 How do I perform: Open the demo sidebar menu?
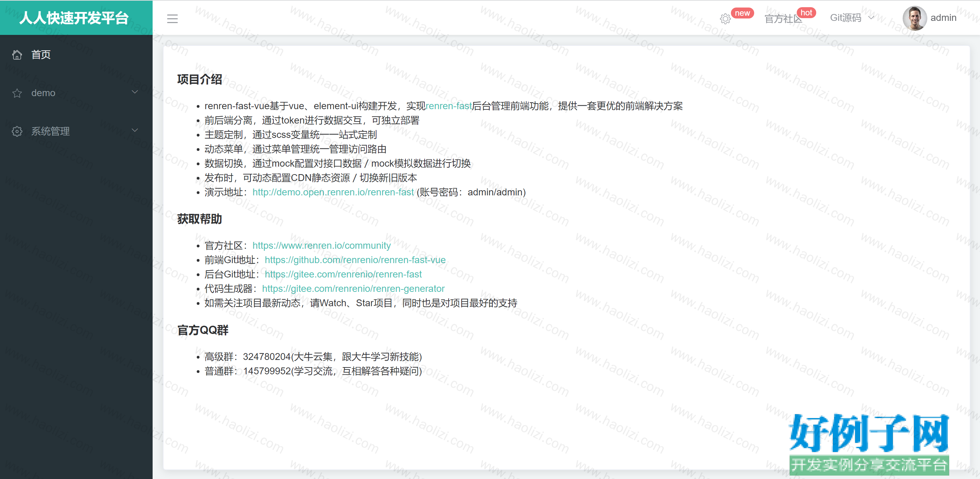(x=76, y=93)
